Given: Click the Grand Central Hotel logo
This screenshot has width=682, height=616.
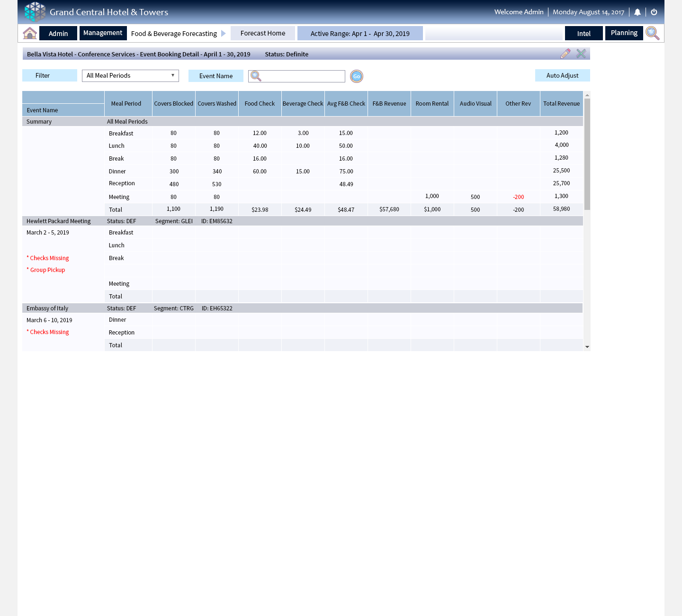Looking at the screenshot, I should (x=35, y=12).
